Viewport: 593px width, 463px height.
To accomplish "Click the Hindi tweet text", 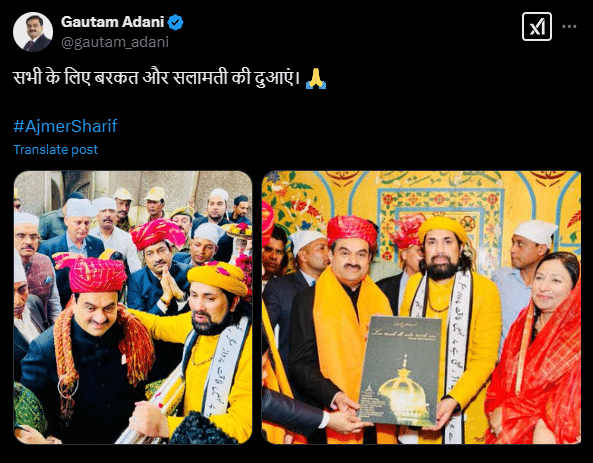I will pyautogui.click(x=157, y=78).
